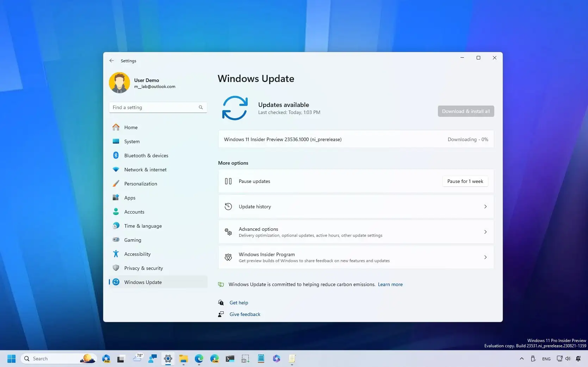Expand Advanced options via its chevron
Viewport: 588px width, 367px height.
pyautogui.click(x=485, y=232)
